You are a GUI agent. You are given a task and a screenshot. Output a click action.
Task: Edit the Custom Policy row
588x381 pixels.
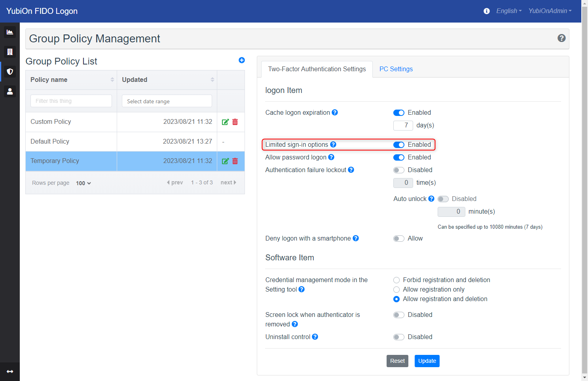[x=225, y=122]
